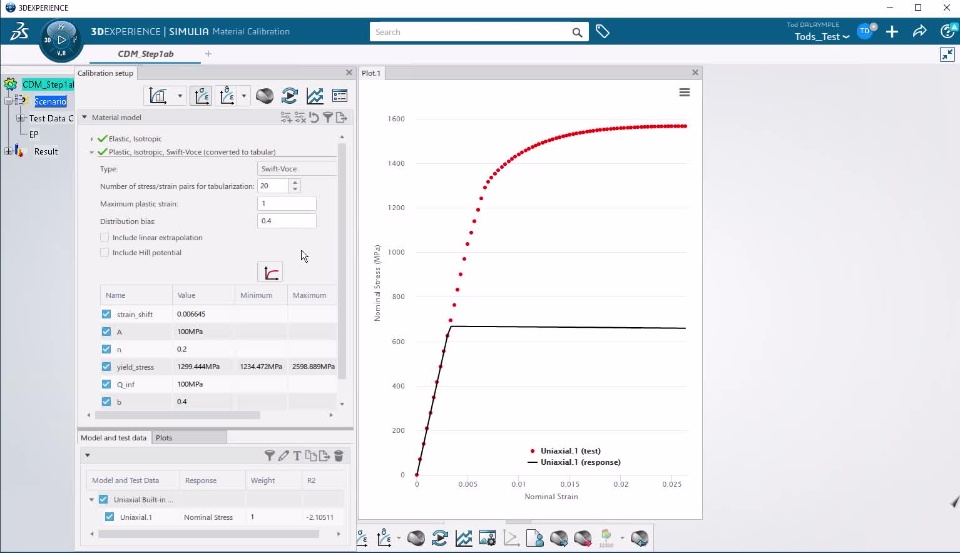
Task: Click the locked stress-strain curve icon
Action: [227, 96]
